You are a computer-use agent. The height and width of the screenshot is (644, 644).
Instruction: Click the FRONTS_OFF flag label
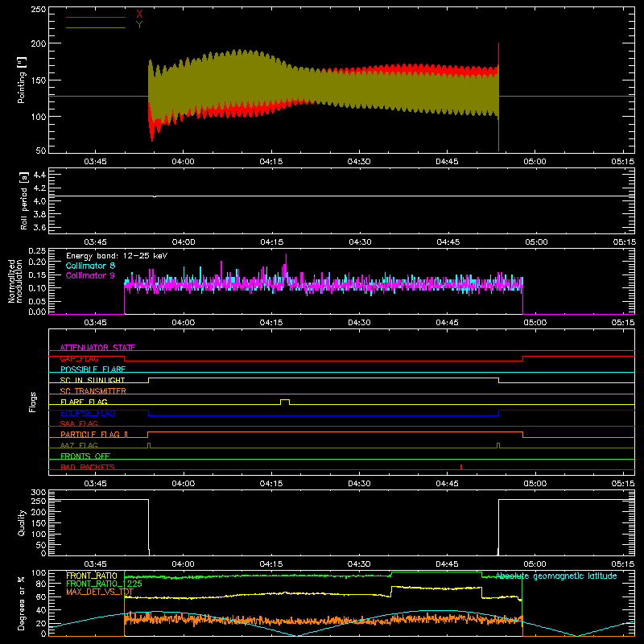85,456
